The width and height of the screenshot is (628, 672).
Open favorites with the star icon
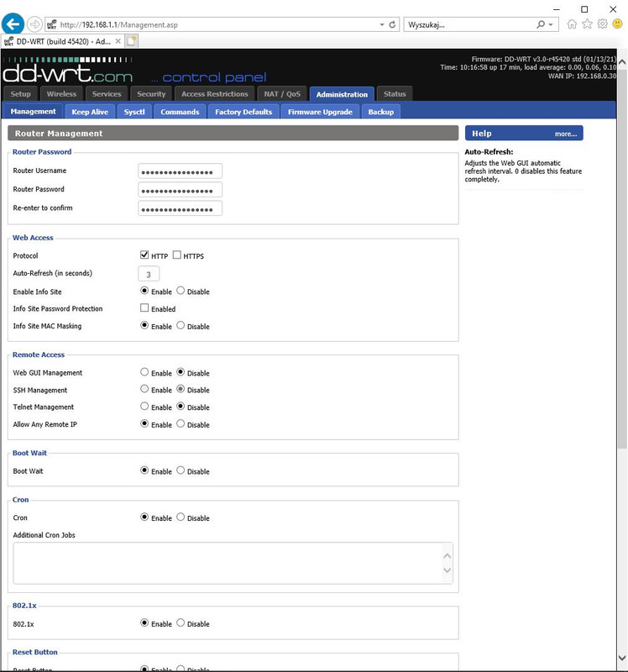[587, 24]
